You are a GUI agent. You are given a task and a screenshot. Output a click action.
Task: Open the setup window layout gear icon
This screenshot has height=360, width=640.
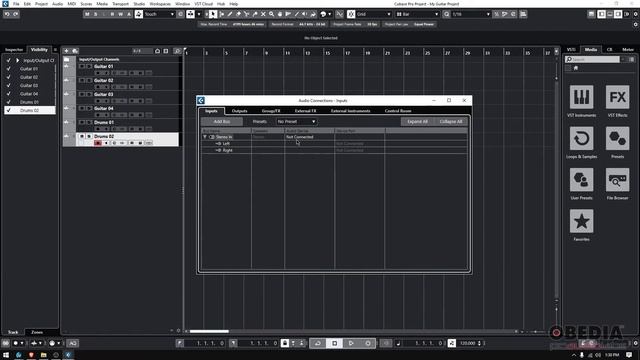pos(635,14)
